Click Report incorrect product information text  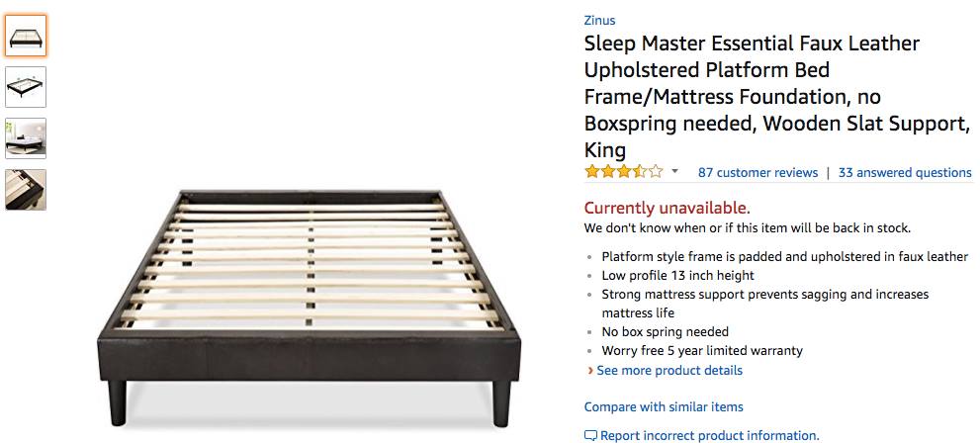point(709,435)
